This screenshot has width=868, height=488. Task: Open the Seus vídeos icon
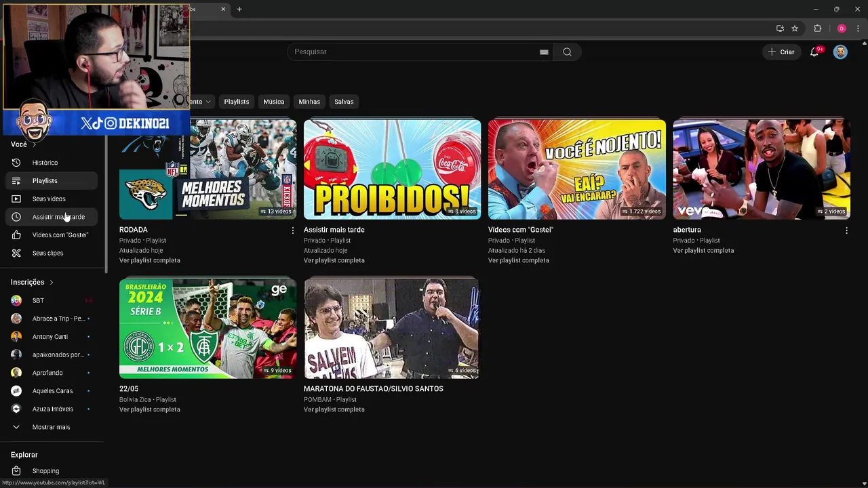pos(16,199)
